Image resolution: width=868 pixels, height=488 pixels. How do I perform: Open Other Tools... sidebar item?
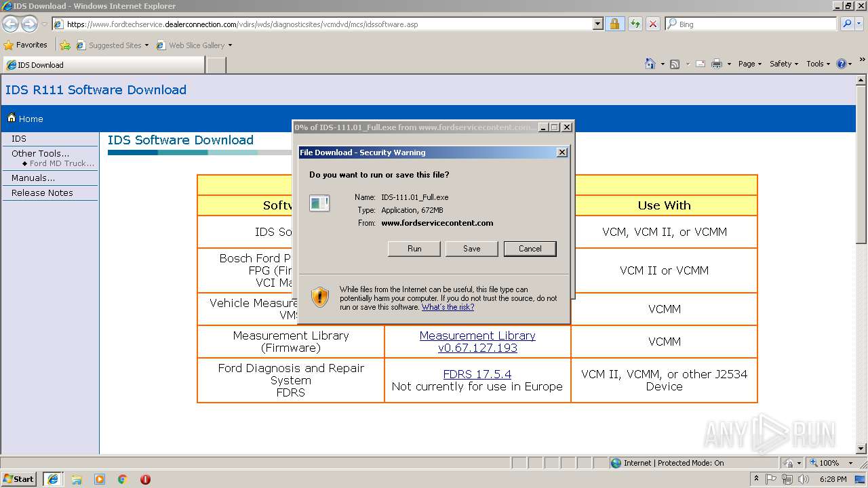coord(41,153)
